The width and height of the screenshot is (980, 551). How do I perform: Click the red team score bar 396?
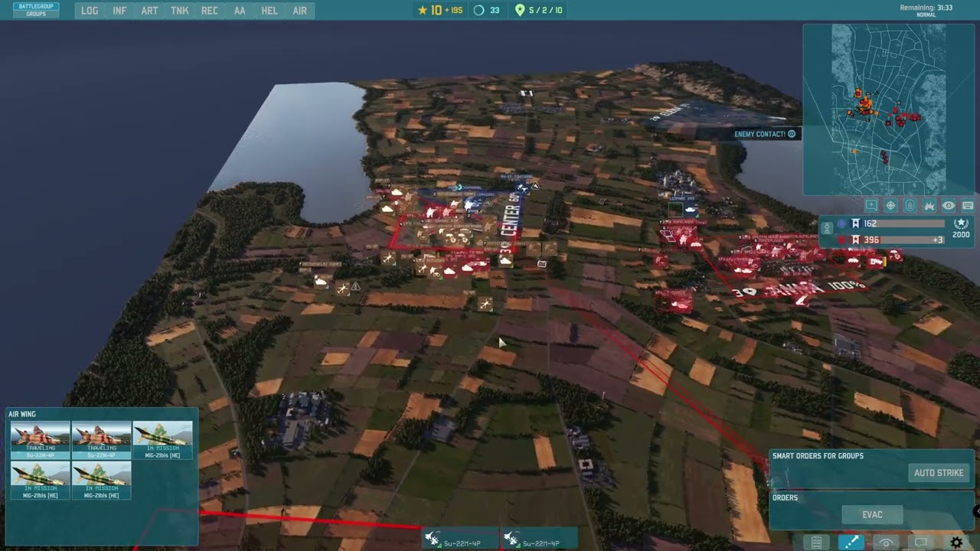[893, 240]
